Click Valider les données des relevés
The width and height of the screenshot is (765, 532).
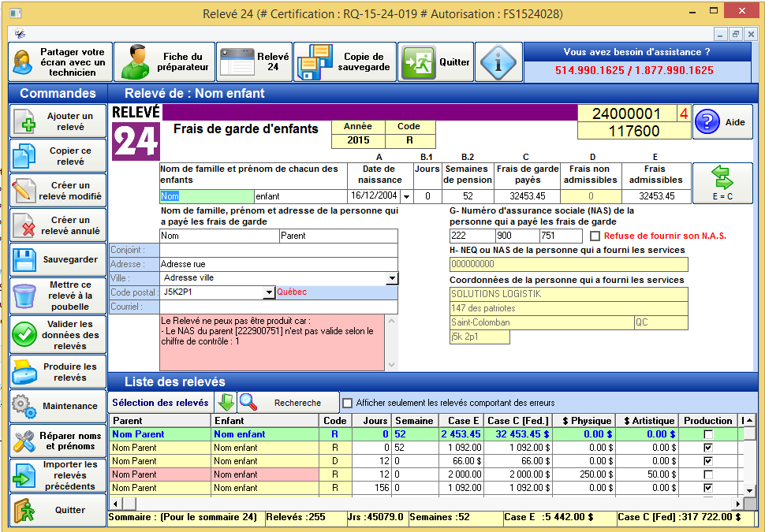click(58, 335)
